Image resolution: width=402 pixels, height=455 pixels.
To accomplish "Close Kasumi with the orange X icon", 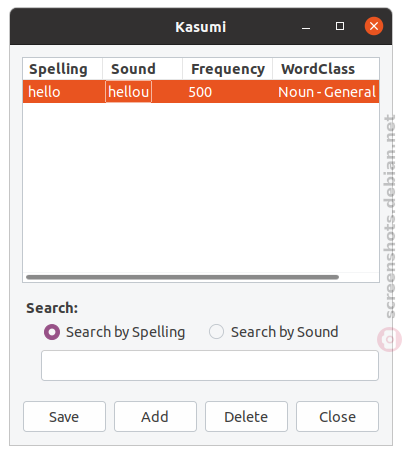I will tap(374, 26).
